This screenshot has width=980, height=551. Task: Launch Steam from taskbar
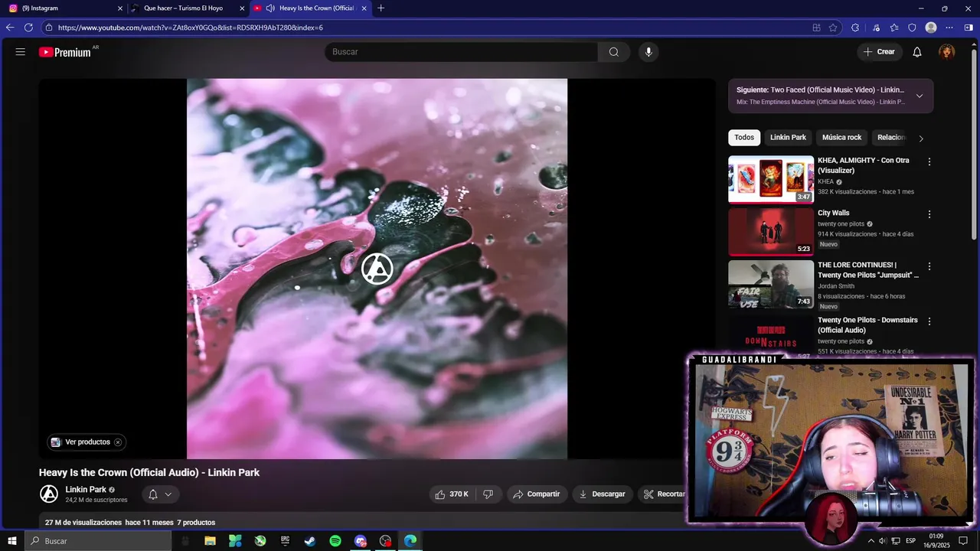(310, 541)
